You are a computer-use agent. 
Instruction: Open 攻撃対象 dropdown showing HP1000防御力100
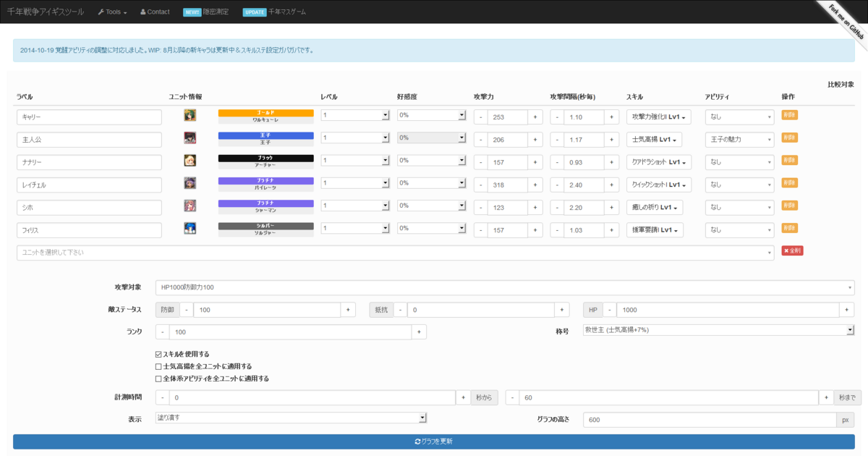(505, 288)
